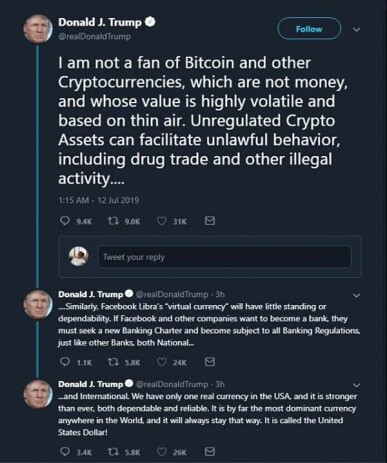Retweet the United States Dollar tweet
Image resolution: width=387 pixels, height=463 pixels.
pos(113,452)
